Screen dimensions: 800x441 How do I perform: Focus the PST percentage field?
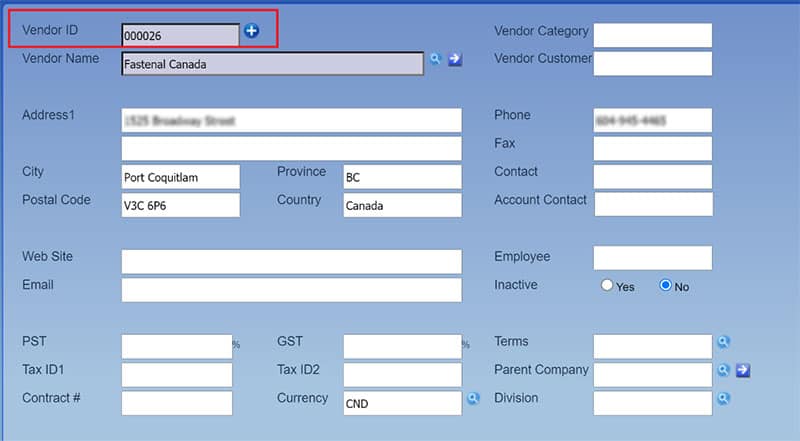click(176, 347)
